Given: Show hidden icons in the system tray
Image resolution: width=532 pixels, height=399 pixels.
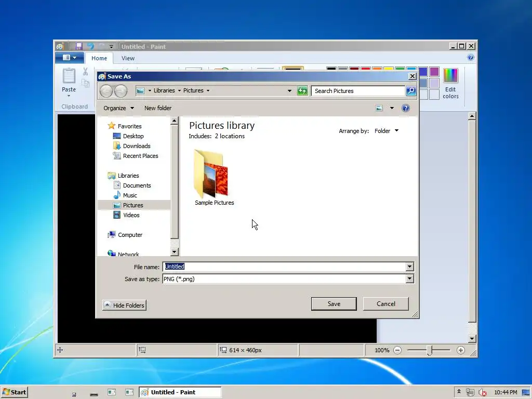Looking at the screenshot, I should [459, 392].
